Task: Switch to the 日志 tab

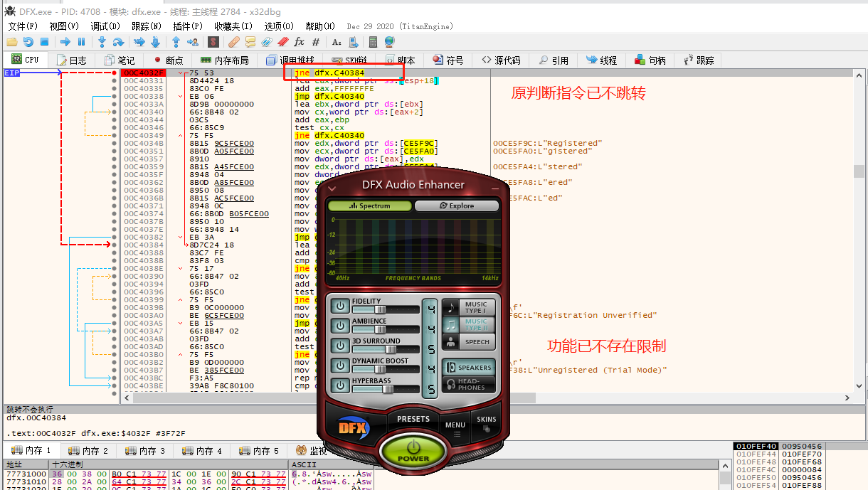Action: pos(72,60)
